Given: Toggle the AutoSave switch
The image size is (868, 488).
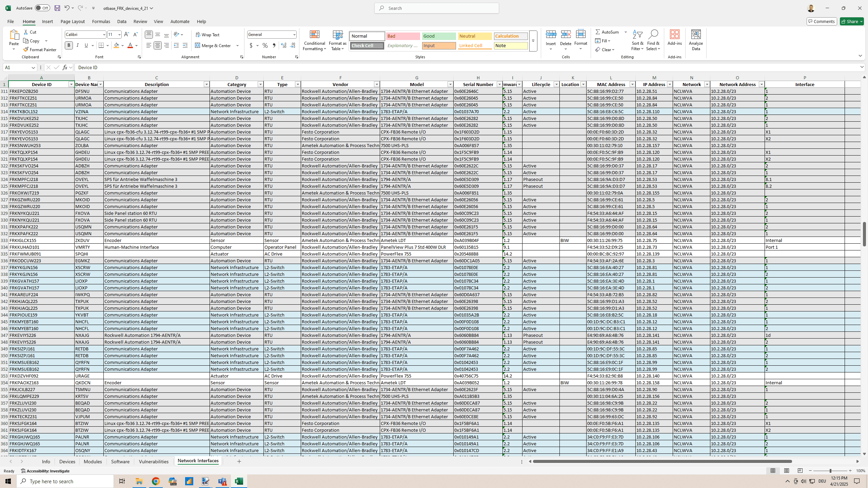Looking at the screenshot, I should tap(42, 8).
